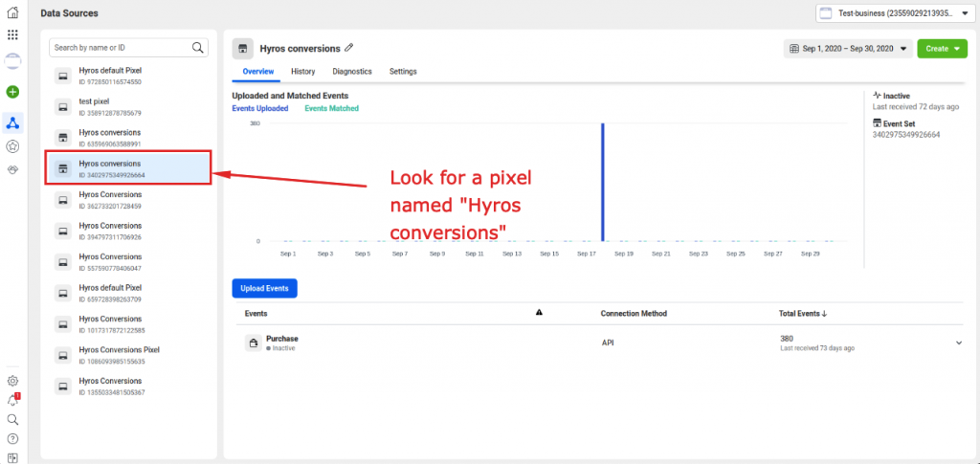Select Hyros conversions ID 3402975349926664
This screenshot has width=980, height=464.
[129, 168]
